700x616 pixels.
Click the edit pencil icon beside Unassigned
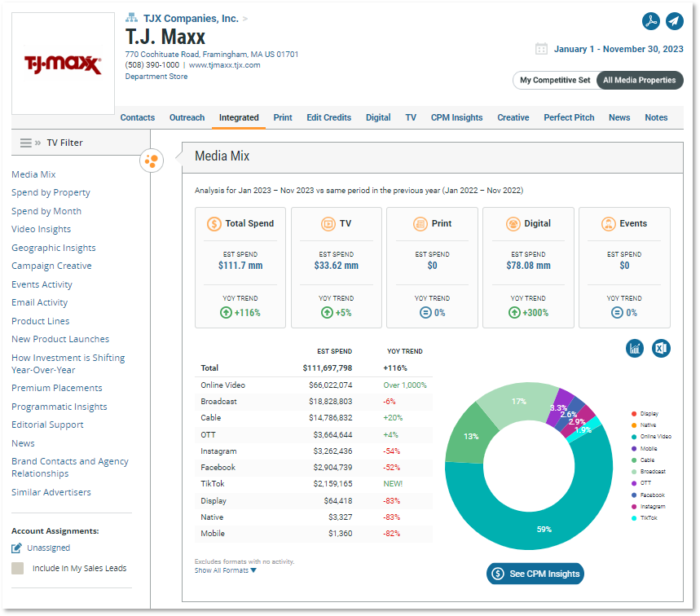16,548
